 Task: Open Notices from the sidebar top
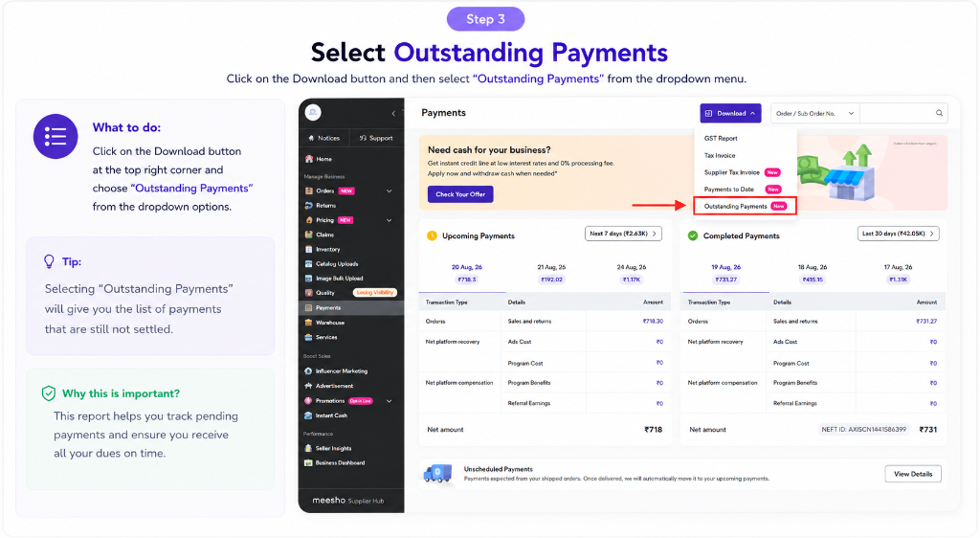[324, 138]
